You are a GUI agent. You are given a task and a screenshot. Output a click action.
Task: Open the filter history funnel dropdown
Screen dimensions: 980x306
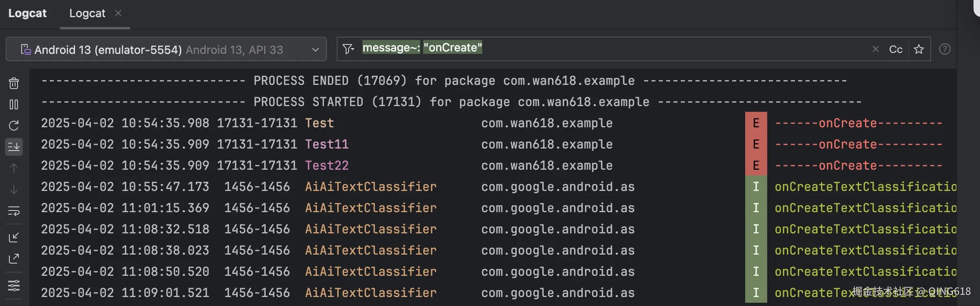(348, 49)
